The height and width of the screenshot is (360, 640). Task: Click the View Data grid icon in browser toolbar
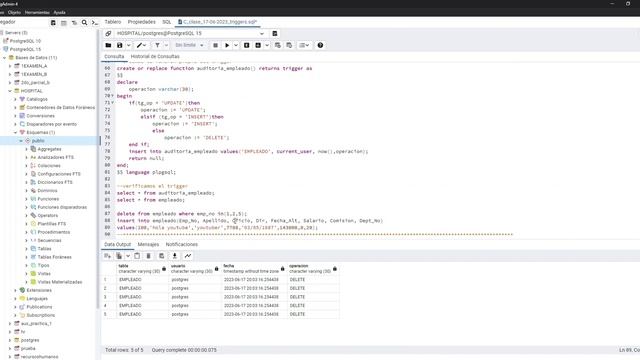tap(64, 23)
